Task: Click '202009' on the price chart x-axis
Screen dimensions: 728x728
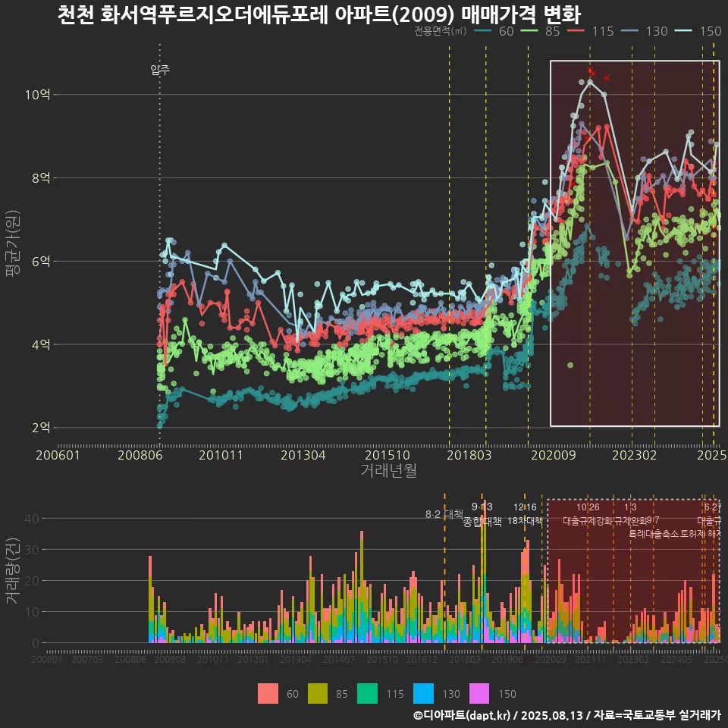Action: tap(554, 455)
